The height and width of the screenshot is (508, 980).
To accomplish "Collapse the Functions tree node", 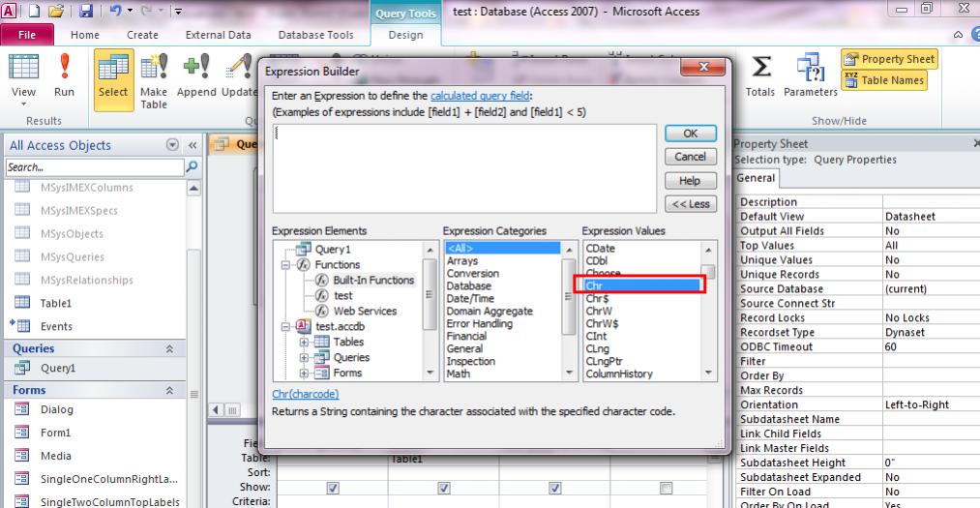I will (x=285, y=265).
